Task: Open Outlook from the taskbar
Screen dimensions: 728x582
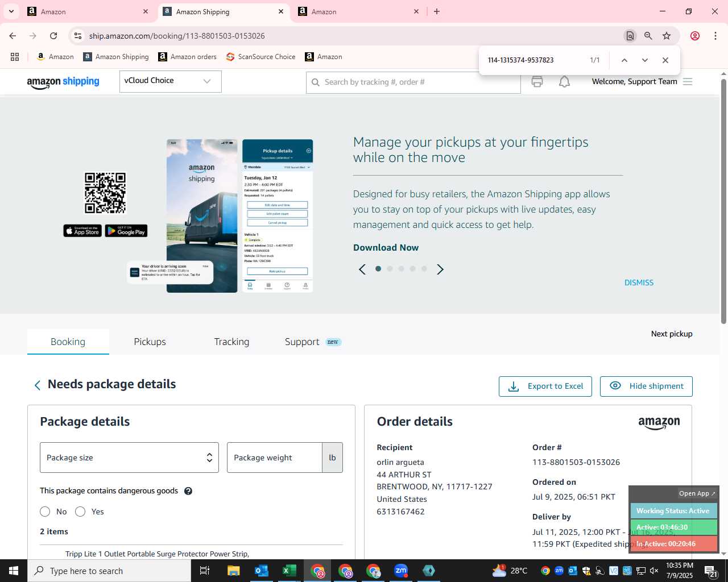Action: tap(262, 571)
